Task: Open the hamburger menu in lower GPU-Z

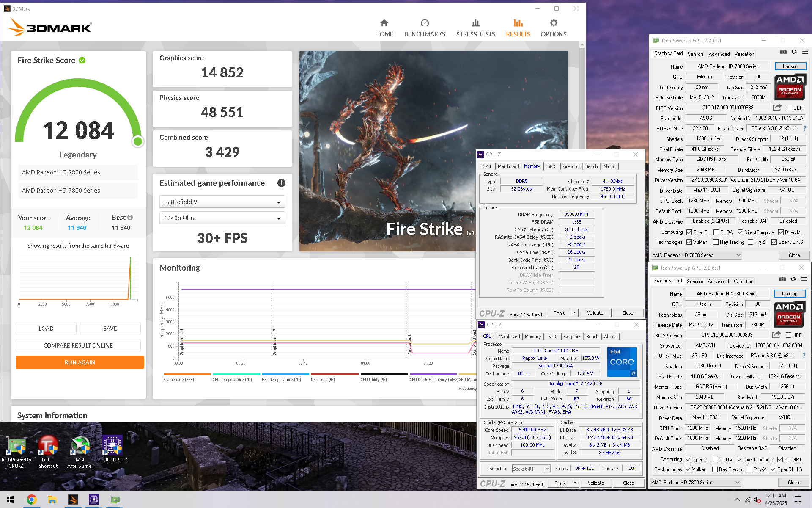Action: coord(804,279)
